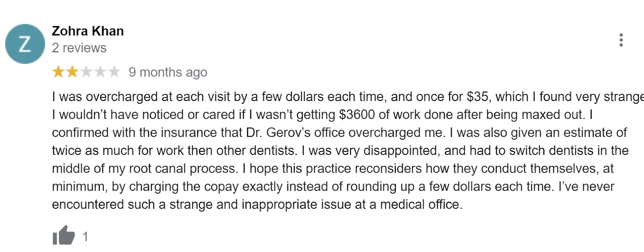This screenshot has height=252, width=644.
Task: Click the third gray rating star
Action: tap(86, 72)
